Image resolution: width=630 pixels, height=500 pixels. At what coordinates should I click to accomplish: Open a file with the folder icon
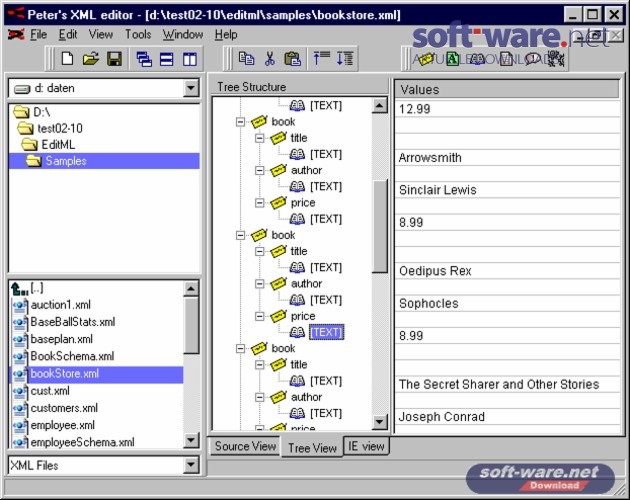91,59
